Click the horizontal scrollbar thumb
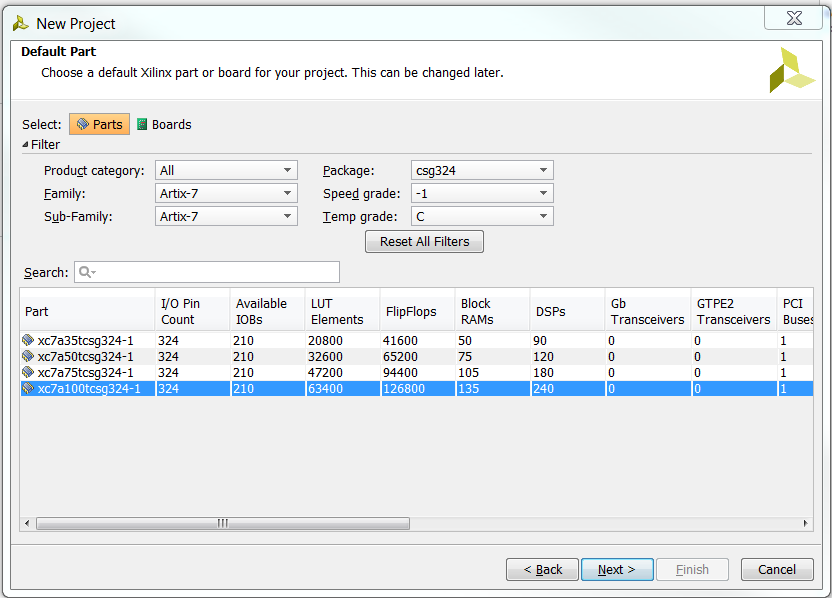 click(223, 524)
